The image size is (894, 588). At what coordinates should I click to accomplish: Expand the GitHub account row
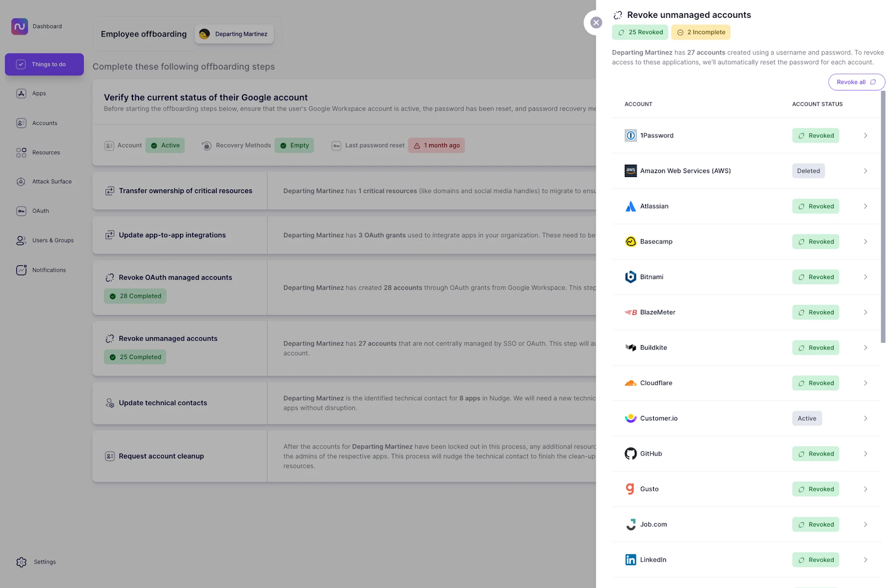click(866, 453)
